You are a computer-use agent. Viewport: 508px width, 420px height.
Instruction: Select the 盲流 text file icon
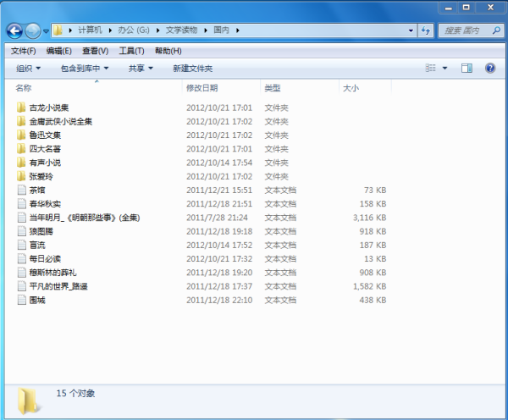pyautogui.click(x=22, y=245)
